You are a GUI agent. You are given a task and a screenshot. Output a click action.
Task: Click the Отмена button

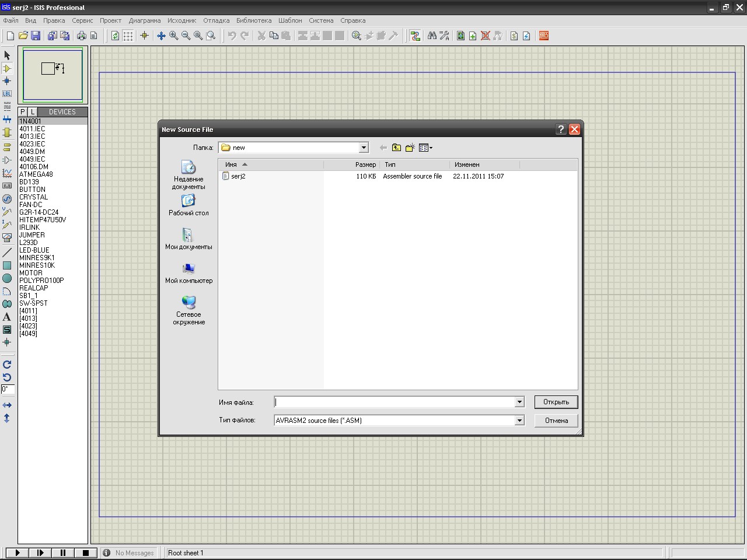556,421
